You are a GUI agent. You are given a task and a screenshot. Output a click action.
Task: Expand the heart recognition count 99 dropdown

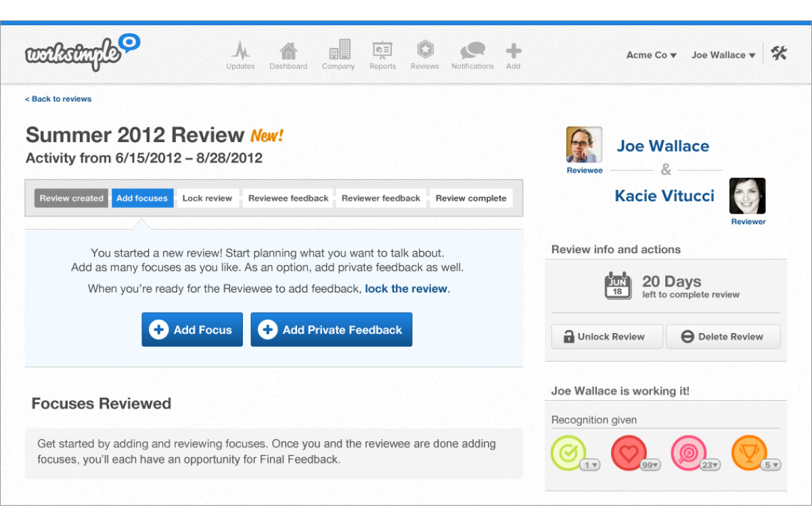650,465
